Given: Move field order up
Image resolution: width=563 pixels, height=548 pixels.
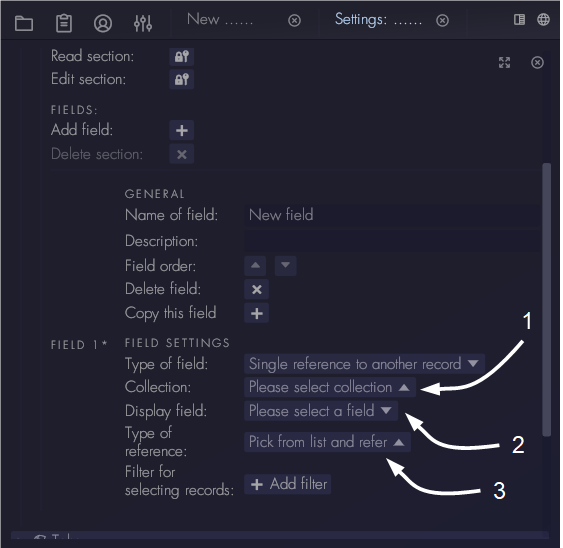Looking at the screenshot, I should pos(255,266).
